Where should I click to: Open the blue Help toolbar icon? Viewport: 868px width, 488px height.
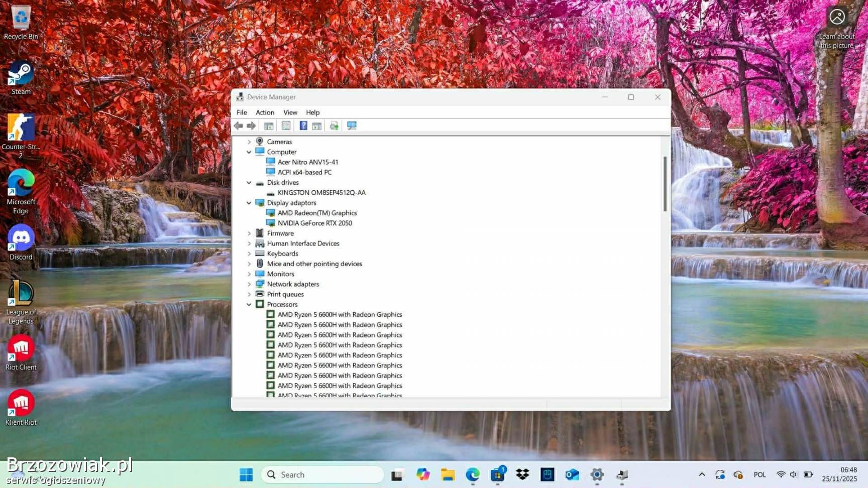(303, 126)
